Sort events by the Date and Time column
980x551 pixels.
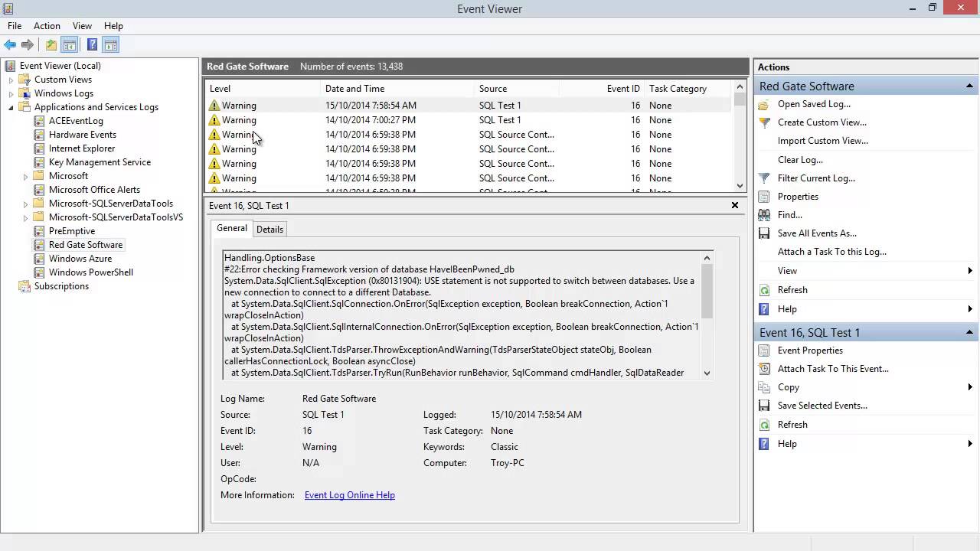pyautogui.click(x=398, y=89)
